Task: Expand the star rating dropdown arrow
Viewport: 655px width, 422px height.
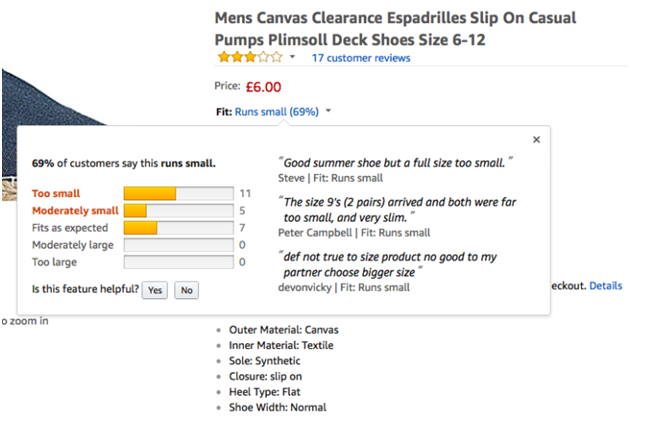Action: tap(292, 58)
